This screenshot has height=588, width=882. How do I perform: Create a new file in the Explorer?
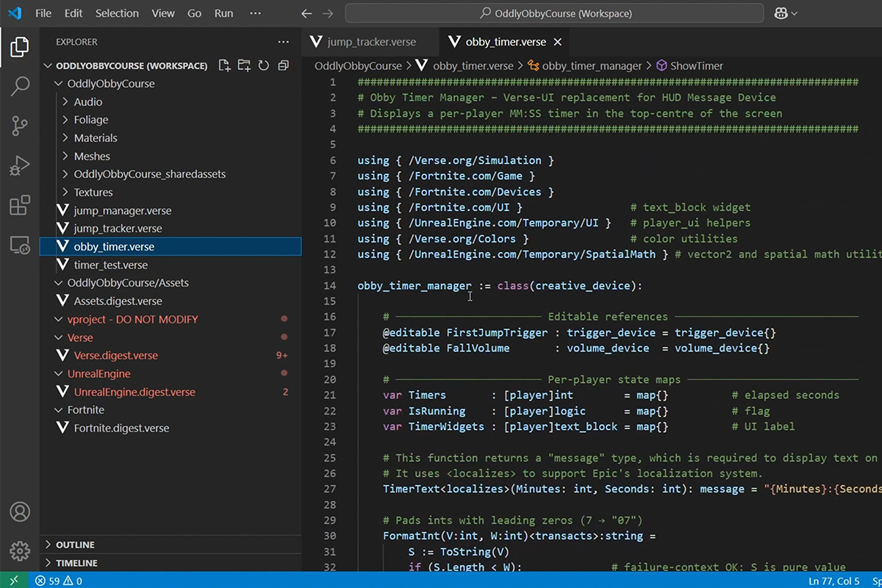tap(224, 65)
